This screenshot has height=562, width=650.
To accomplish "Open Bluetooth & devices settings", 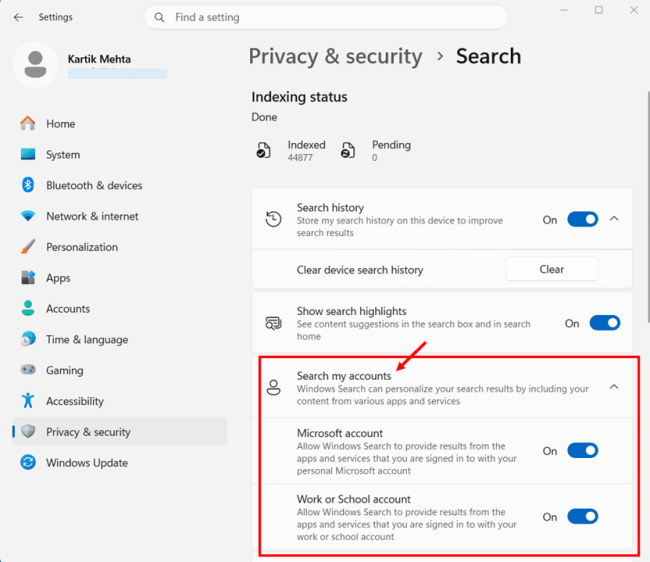I will pos(120,185).
